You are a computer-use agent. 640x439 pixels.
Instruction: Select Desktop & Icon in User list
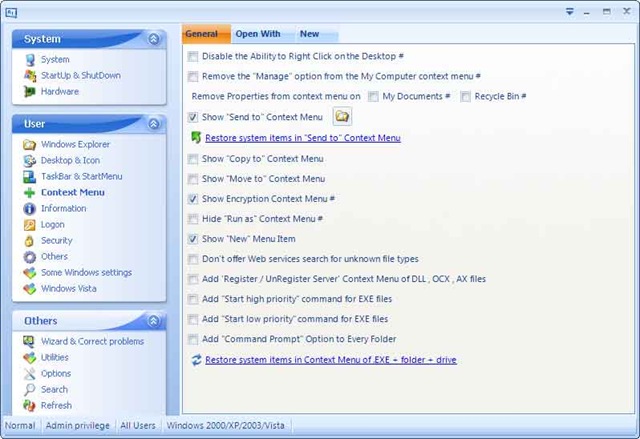[70, 160]
